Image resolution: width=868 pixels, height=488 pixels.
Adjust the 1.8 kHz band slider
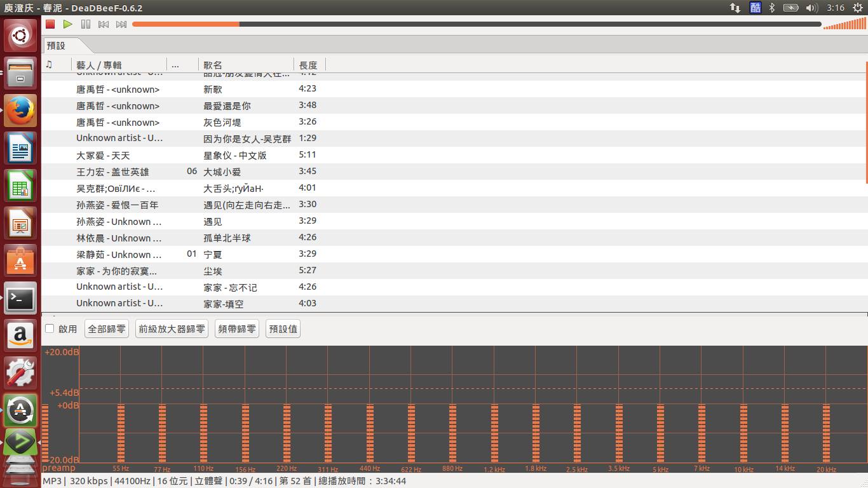point(536,432)
